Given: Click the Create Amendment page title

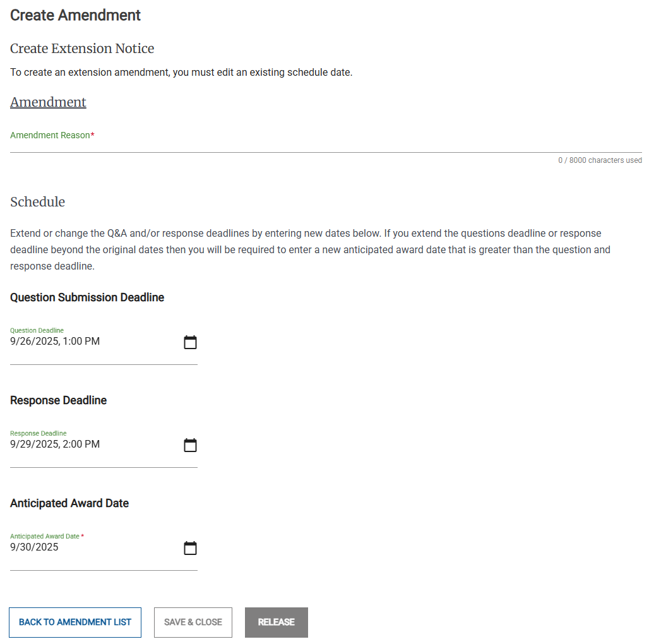Looking at the screenshot, I should pyautogui.click(x=75, y=15).
